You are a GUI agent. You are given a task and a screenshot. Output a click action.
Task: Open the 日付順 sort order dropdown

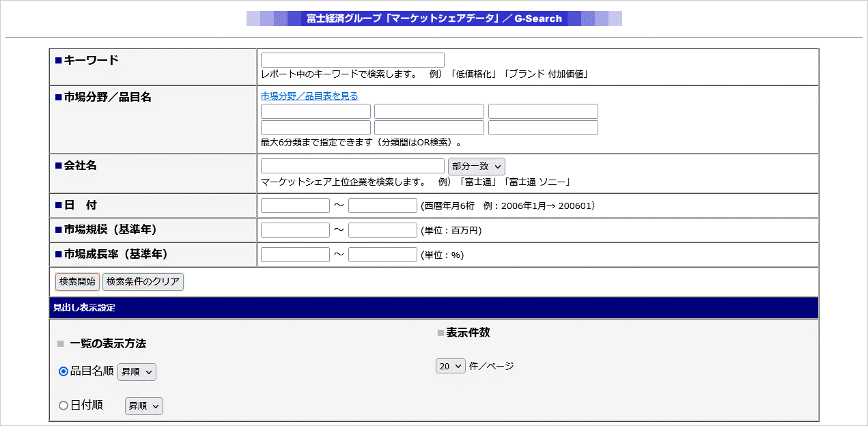[143, 406]
